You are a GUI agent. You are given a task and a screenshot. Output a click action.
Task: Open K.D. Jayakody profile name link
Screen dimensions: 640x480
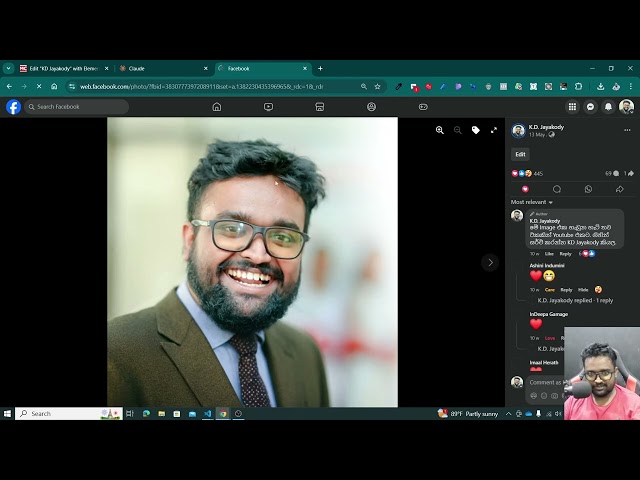tap(546, 127)
